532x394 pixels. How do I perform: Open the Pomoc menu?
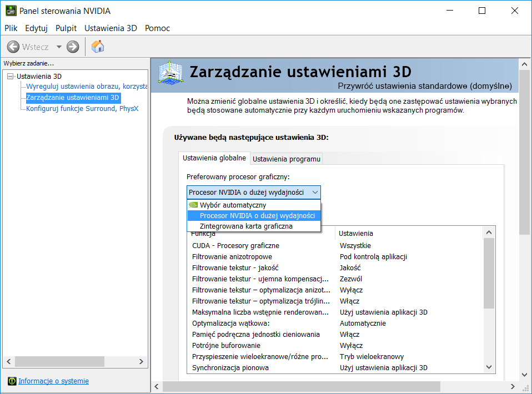coord(157,28)
